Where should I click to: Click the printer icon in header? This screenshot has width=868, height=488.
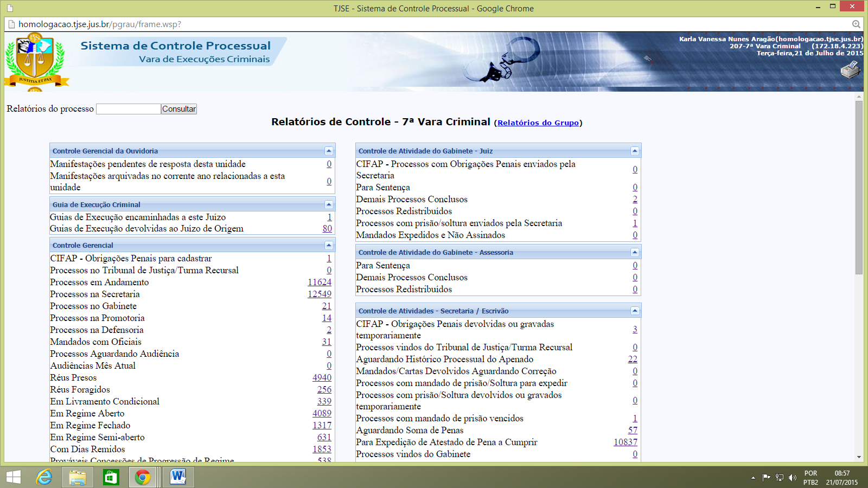[850, 70]
